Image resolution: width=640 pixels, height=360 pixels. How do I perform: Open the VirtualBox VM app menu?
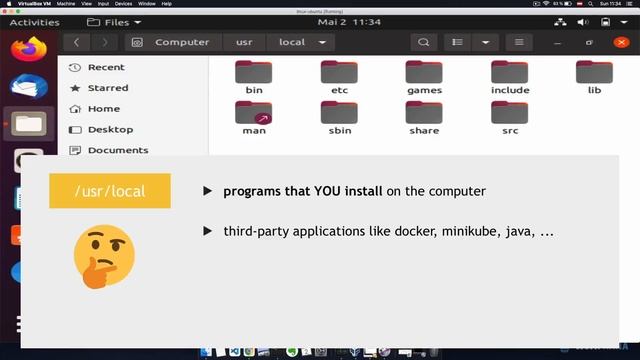[x=34, y=4]
